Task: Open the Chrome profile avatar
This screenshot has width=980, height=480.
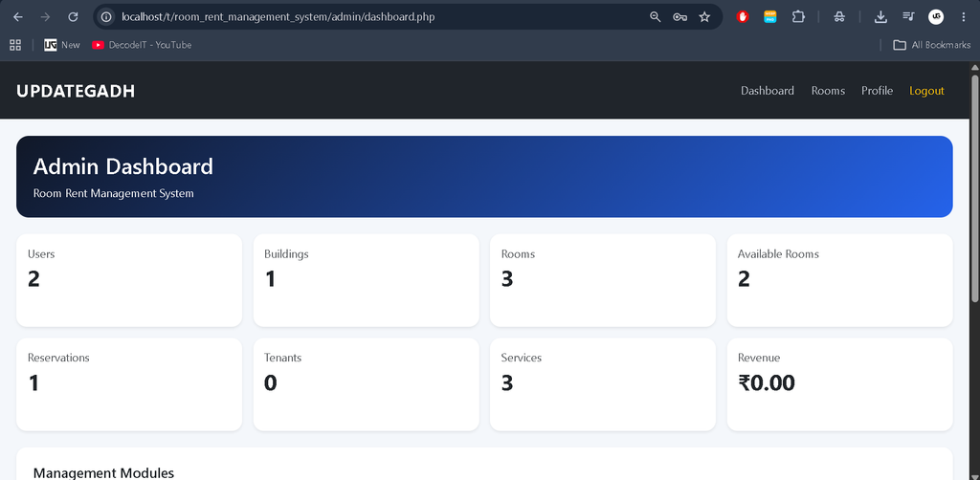Action: pyautogui.click(x=936, y=17)
